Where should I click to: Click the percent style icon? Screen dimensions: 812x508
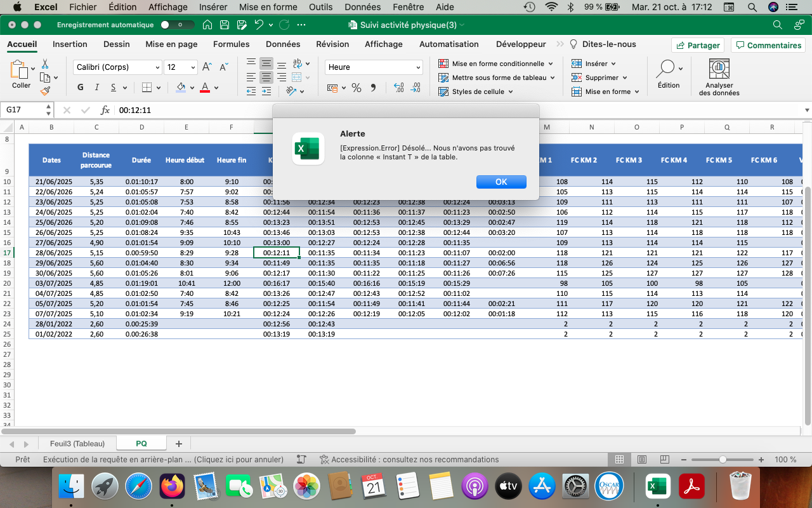click(357, 88)
